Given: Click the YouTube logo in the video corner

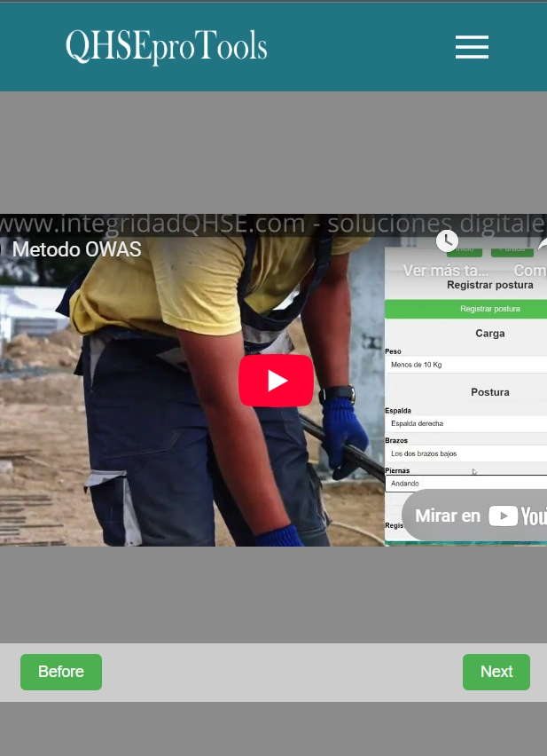Looking at the screenshot, I should pos(519,516).
